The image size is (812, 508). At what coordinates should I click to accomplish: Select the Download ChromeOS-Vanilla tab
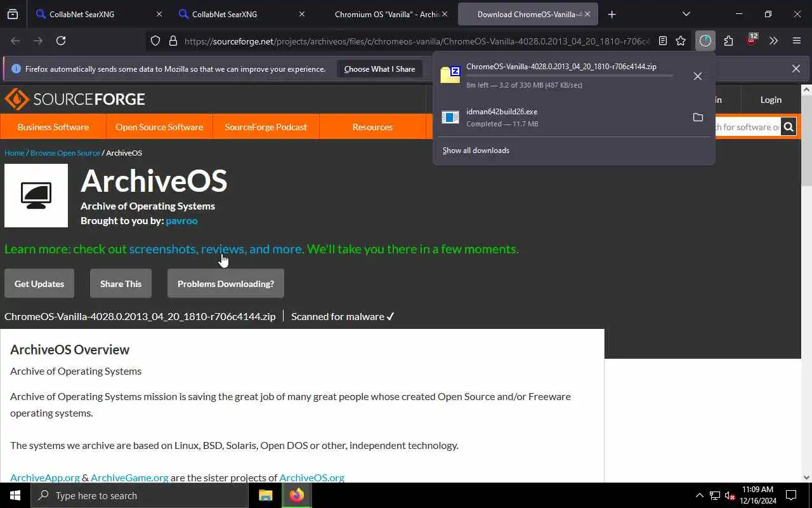[x=528, y=14]
